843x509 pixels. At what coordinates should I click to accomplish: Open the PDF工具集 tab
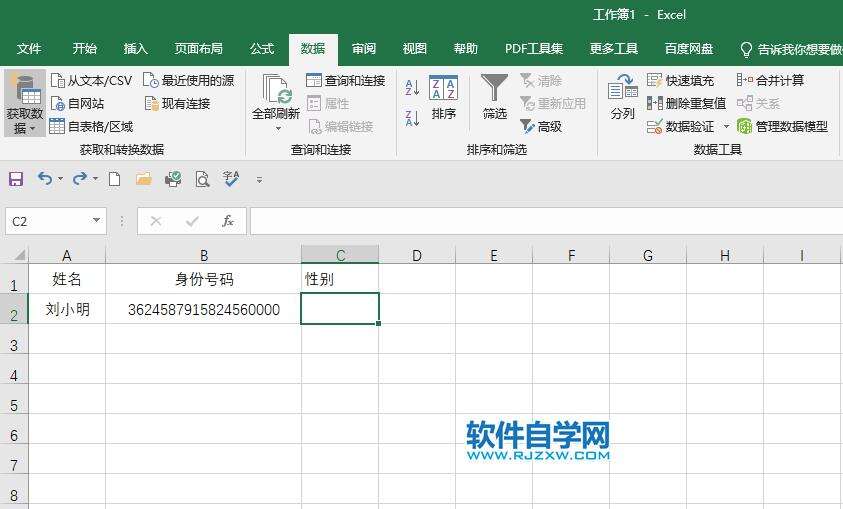pos(534,48)
